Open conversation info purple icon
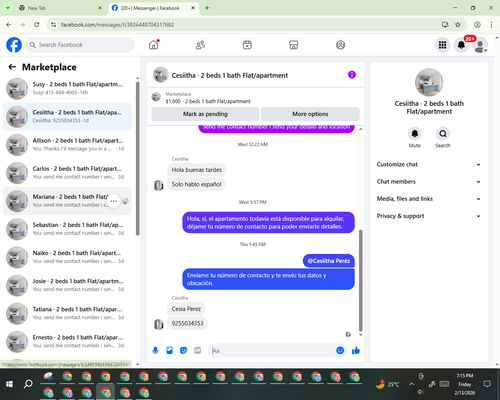 tap(352, 75)
